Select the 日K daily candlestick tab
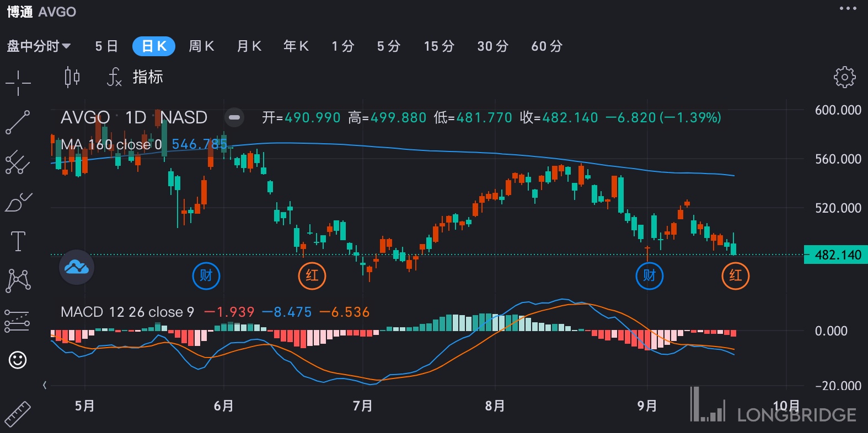The image size is (868, 433). tap(154, 46)
